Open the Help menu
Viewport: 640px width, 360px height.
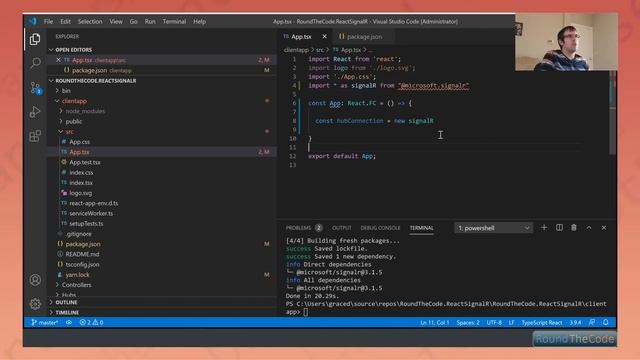coord(199,21)
